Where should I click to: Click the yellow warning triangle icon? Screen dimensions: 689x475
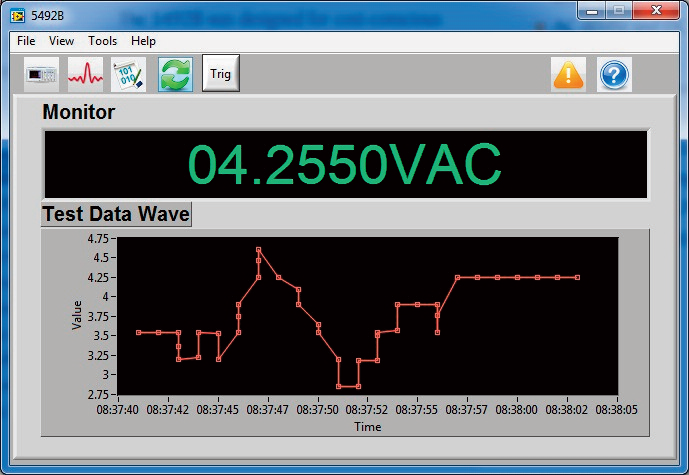click(568, 74)
